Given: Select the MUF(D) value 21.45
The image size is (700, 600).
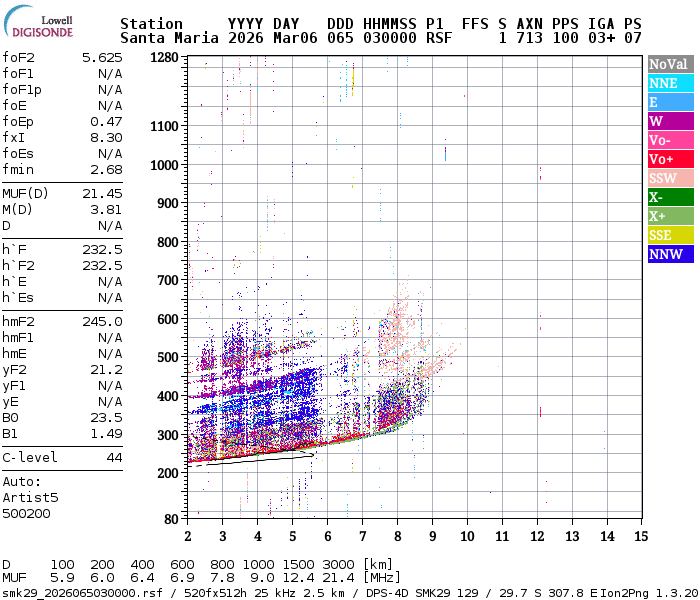Looking at the screenshot, I should (x=102, y=193).
